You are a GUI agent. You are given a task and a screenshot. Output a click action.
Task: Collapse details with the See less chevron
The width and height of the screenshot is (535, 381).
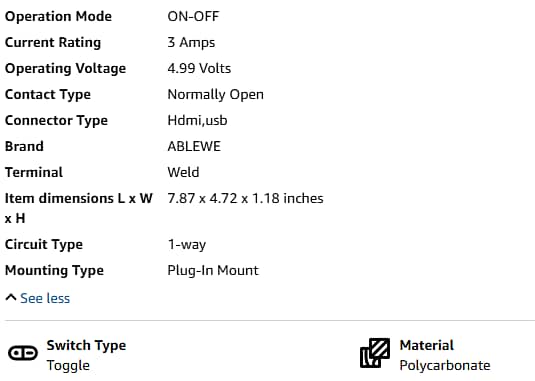point(11,298)
